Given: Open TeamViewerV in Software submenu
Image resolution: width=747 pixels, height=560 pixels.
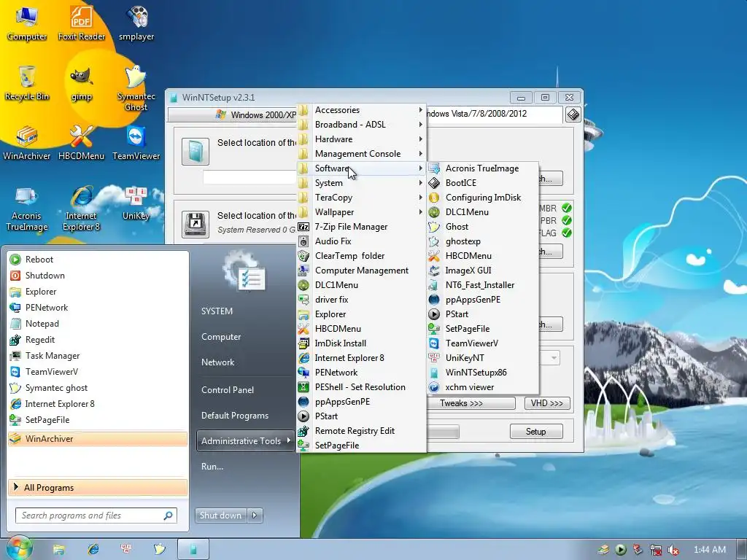Looking at the screenshot, I should 482,343.
